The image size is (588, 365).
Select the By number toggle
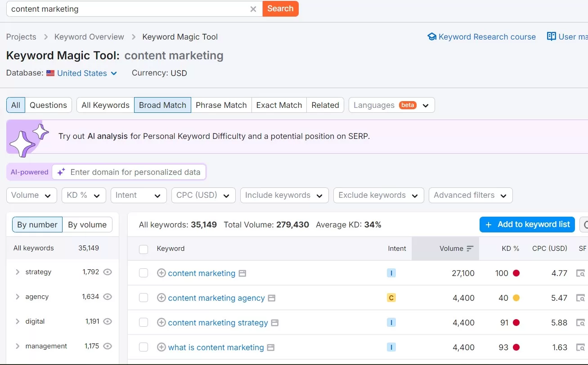click(37, 225)
